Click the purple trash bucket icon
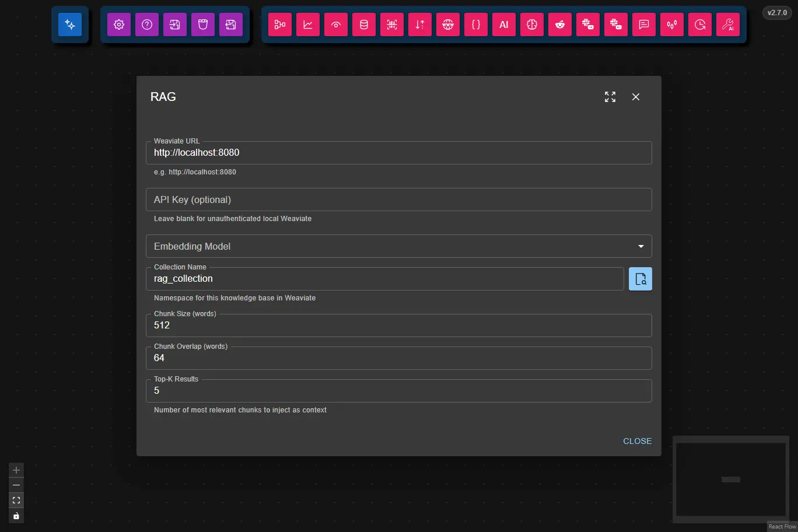Image resolution: width=798 pixels, height=532 pixels. [x=203, y=24]
